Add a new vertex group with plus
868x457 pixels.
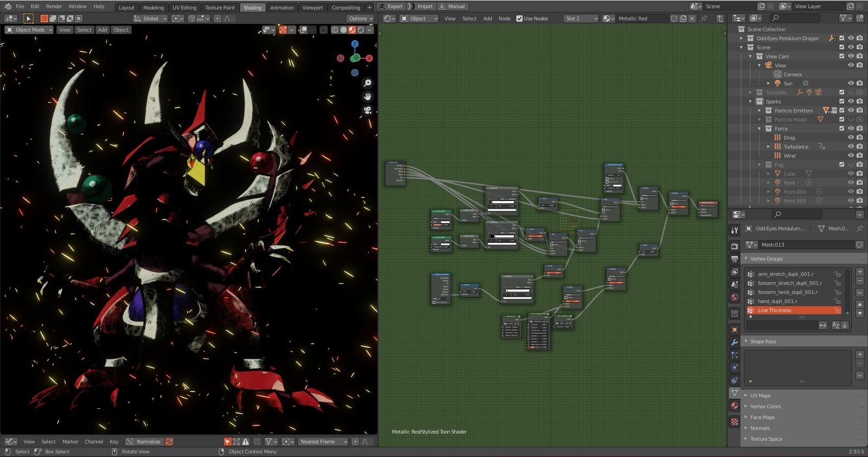click(860, 272)
